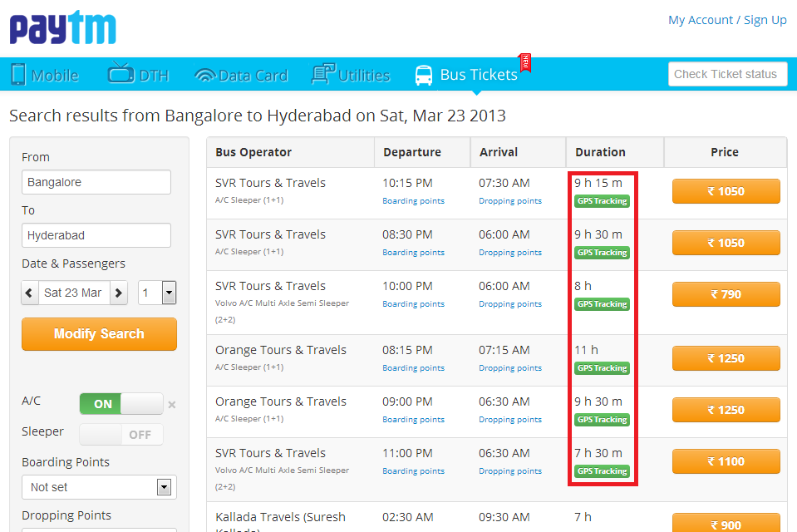The height and width of the screenshot is (532, 797).
Task: View boarding points for 11:00 PM departure
Action: (413, 471)
